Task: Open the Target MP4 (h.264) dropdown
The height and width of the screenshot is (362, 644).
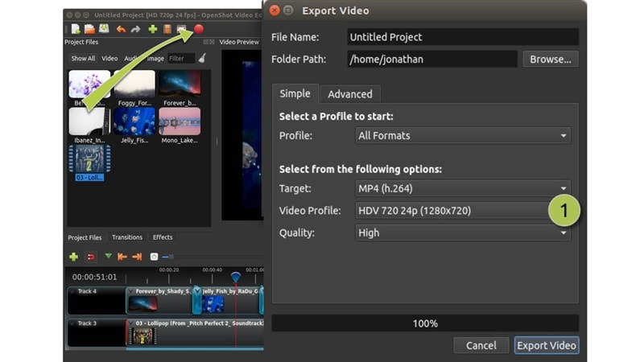Action: [462, 188]
